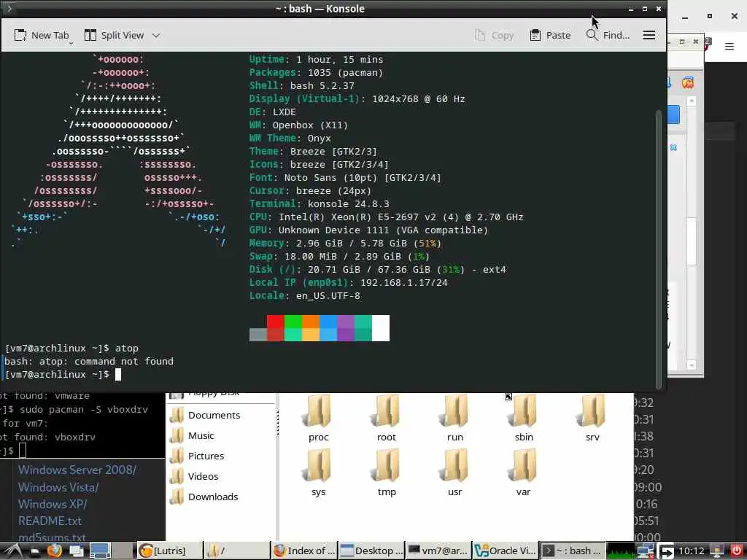This screenshot has height=560, width=747.
Task: Select the root folder icon
Action: click(387, 411)
